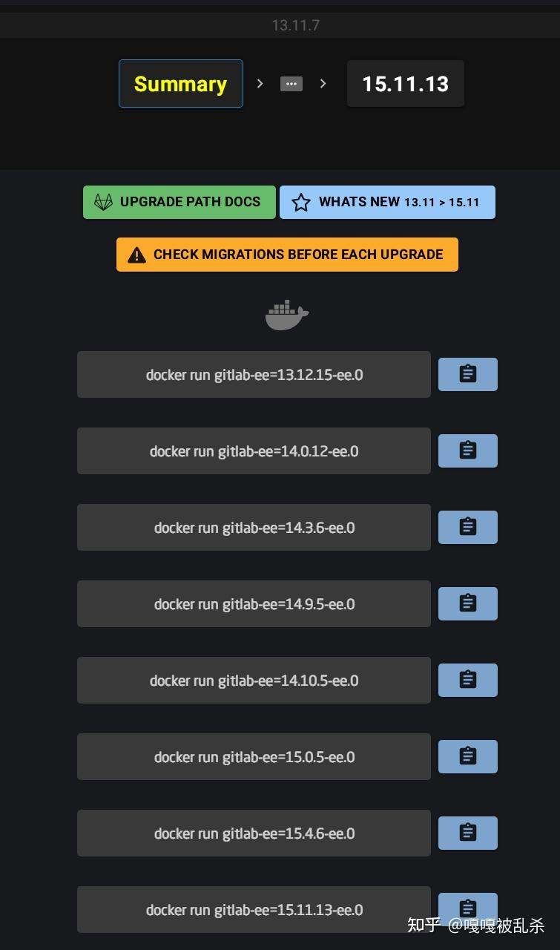Screen dimensions: 560x950
Task: Click the 13.11.7 version header field
Action: 295,25
